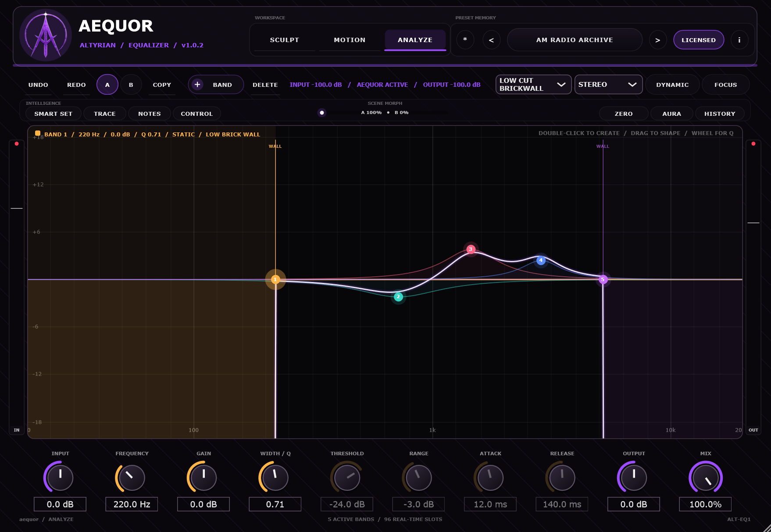Open the LOW CUT BRICKWALL filter dropdown

pos(533,84)
